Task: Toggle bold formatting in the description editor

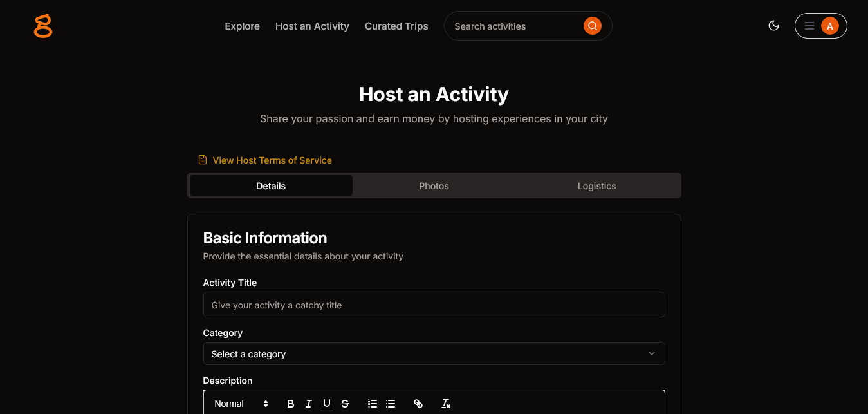Action: 290,403
